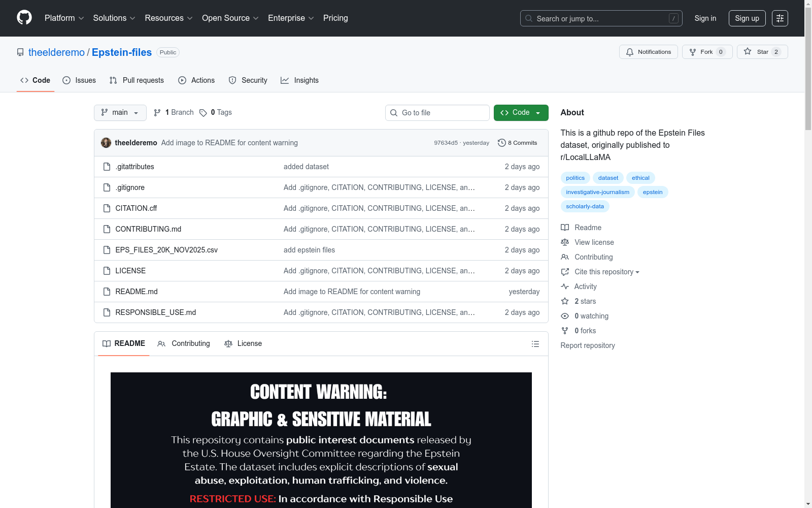Click the book icon beside Readme
Screen dimensions: 812x508
point(565,228)
